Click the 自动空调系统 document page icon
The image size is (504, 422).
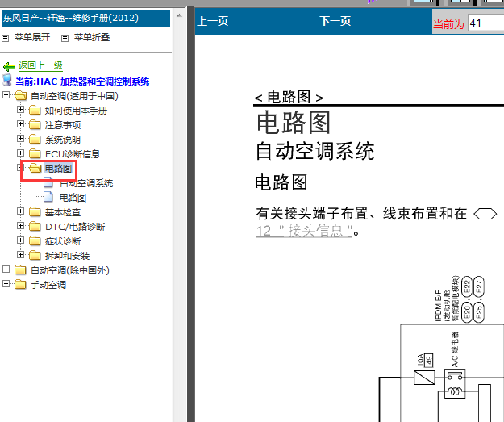pyautogui.click(x=48, y=183)
